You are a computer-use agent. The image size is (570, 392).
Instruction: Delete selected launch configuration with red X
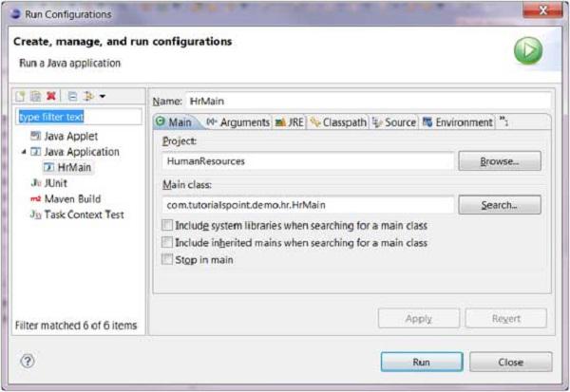(51, 96)
